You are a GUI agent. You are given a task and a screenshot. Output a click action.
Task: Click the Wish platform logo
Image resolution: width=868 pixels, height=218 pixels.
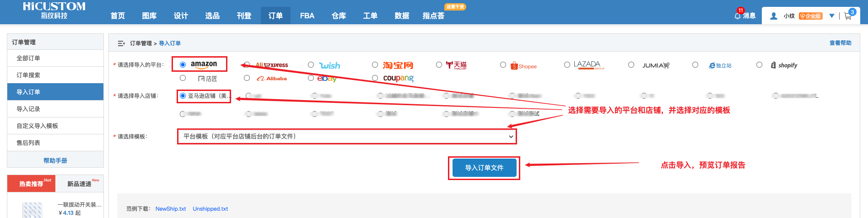[330, 65]
